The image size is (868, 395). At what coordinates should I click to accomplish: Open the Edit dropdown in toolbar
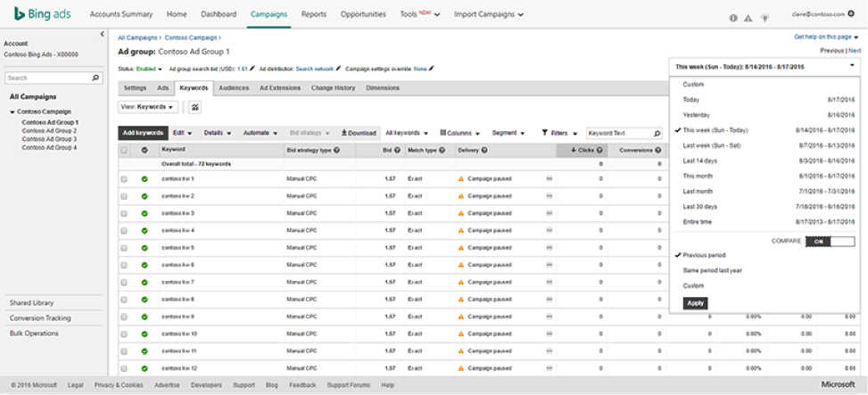click(182, 134)
